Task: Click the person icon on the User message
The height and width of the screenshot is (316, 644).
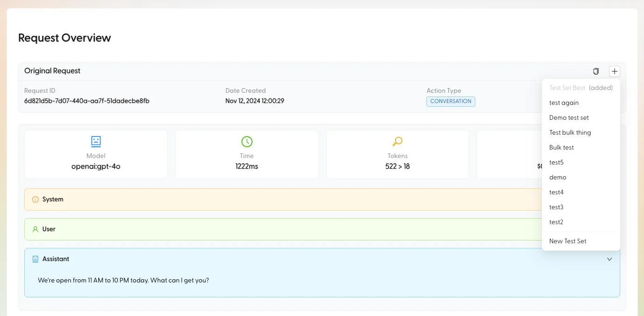Action: pos(35,229)
